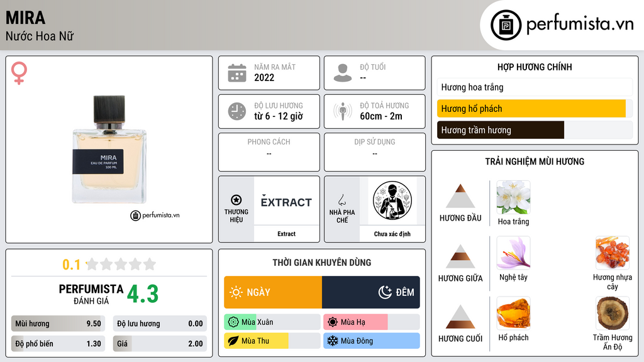Click the five-star user rating row
Screen dimensions: 644x362
121,265
